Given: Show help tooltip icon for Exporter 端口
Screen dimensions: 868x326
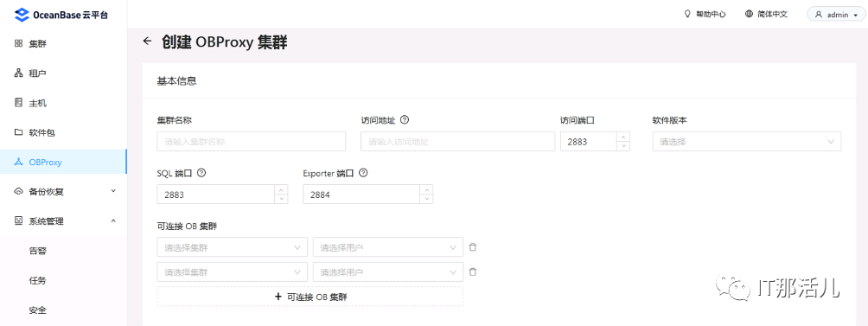Looking at the screenshot, I should [x=363, y=173].
